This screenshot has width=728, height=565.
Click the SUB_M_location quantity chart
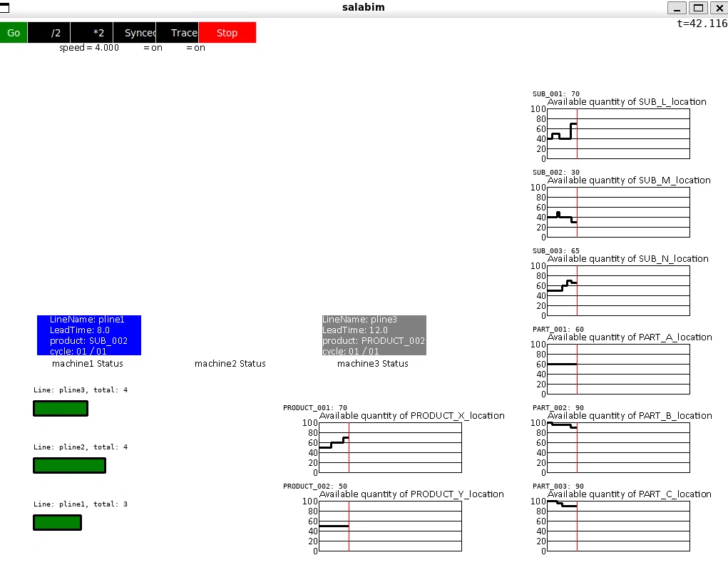click(618, 213)
